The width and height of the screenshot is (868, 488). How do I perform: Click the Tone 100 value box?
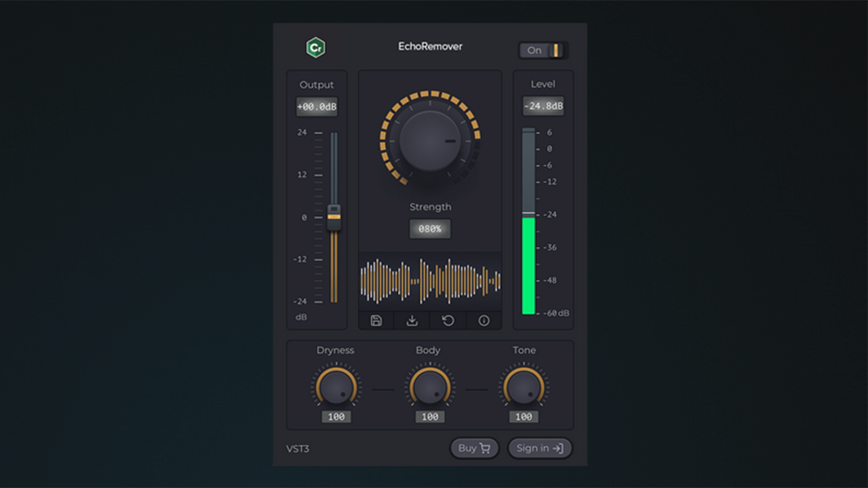[524, 417]
